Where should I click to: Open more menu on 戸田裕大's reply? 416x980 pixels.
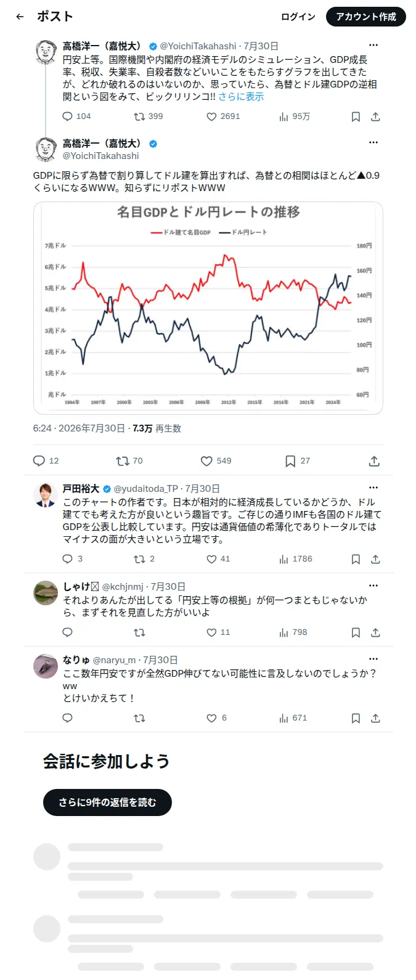(373, 488)
